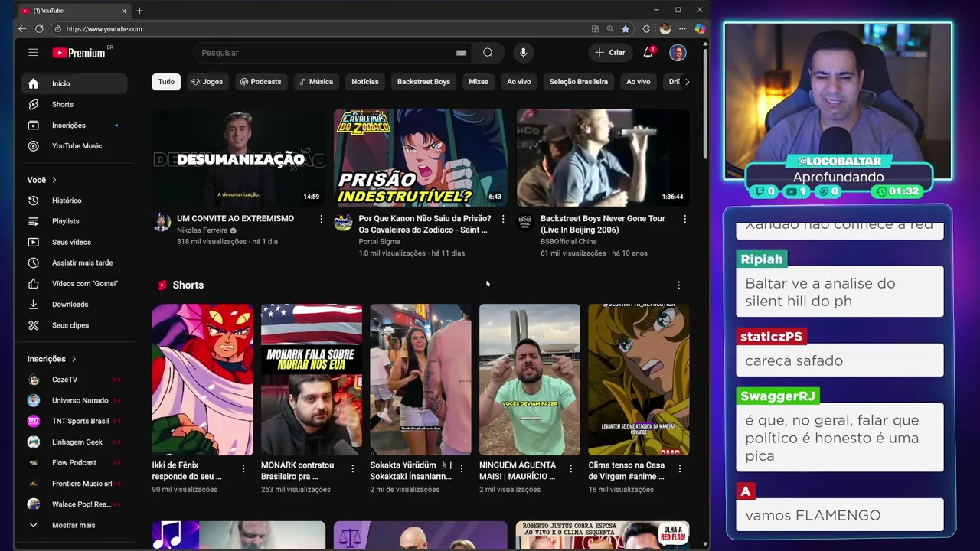
Task: Go back in browser history
Action: [x=22, y=29]
